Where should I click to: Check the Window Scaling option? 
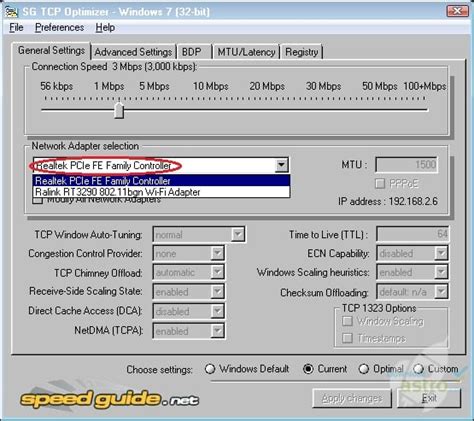[x=347, y=321]
